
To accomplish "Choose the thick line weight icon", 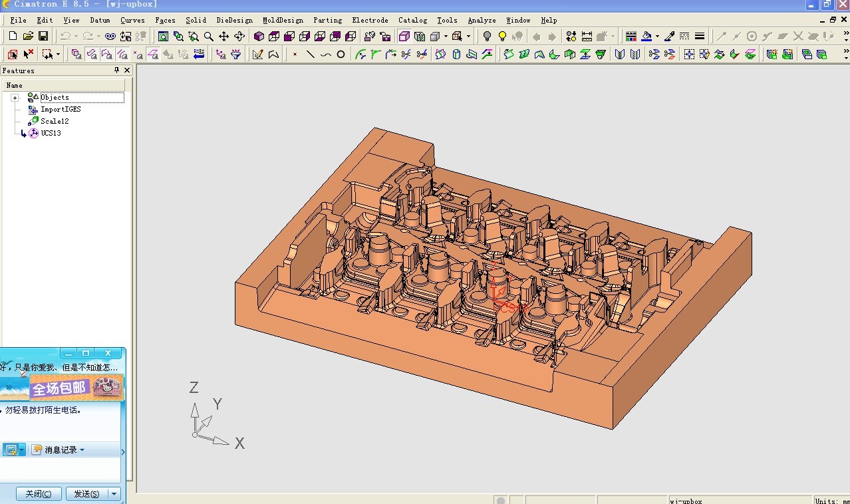I will click(x=700, y=36).
